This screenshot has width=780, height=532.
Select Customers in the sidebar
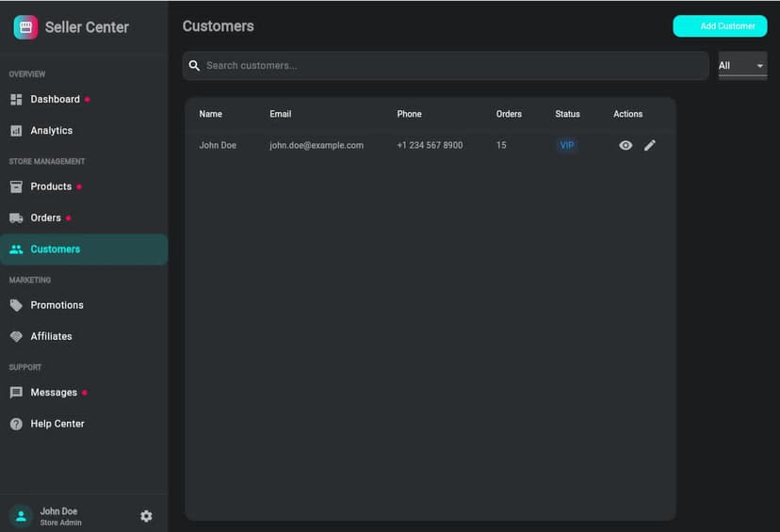pyautogui.click(x=55, y=250)
